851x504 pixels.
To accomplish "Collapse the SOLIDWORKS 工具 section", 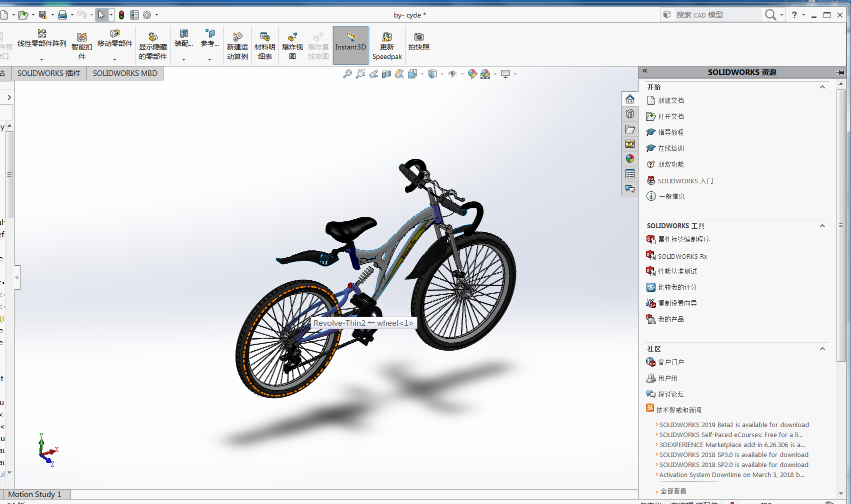I will [x=822, y=226].
